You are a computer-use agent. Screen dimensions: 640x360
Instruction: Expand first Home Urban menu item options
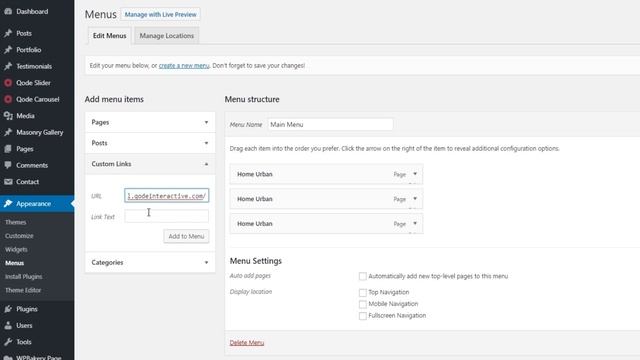[x=415, y=174]
